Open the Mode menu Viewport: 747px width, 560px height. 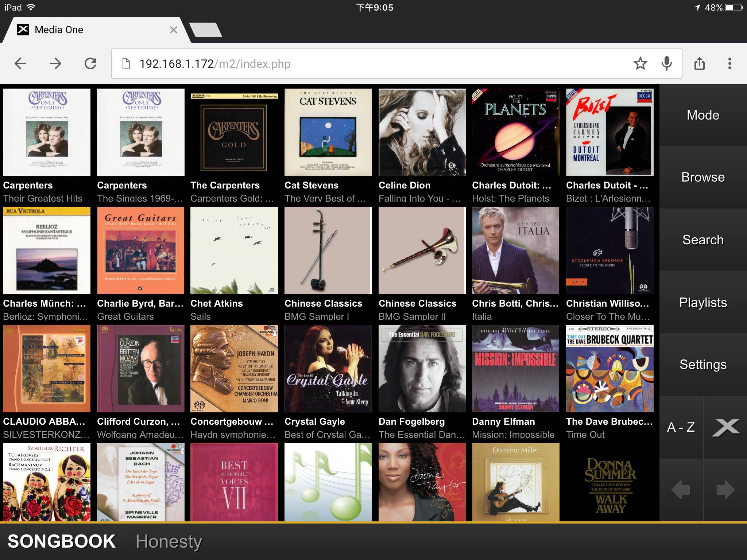[703, 115]
